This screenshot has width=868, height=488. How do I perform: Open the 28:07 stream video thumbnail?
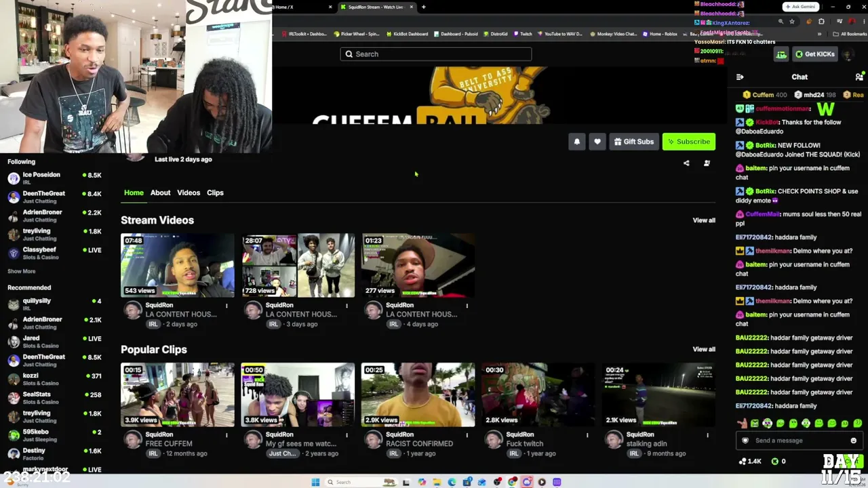[x=298, y=266]
